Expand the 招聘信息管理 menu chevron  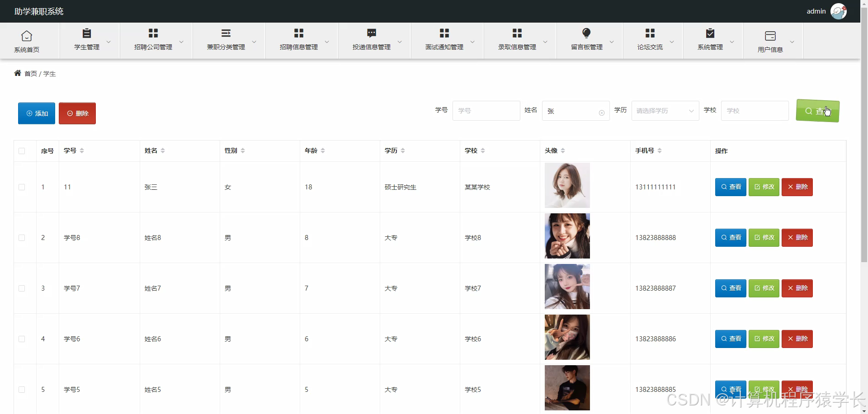327,42
